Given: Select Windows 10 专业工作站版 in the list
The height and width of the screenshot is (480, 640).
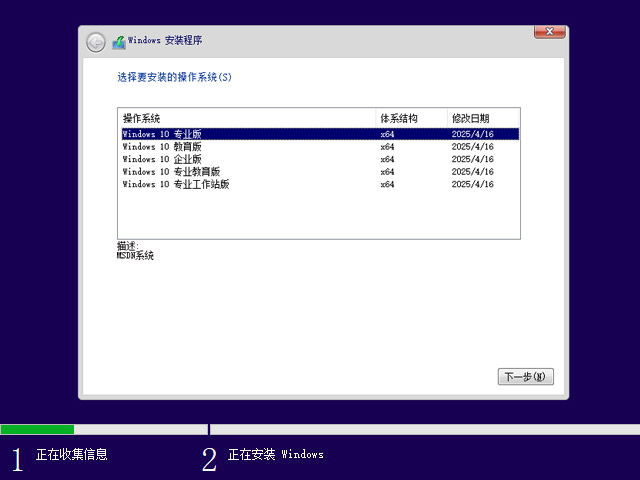Looking at the screenshot, I should (x=320, y=184).
